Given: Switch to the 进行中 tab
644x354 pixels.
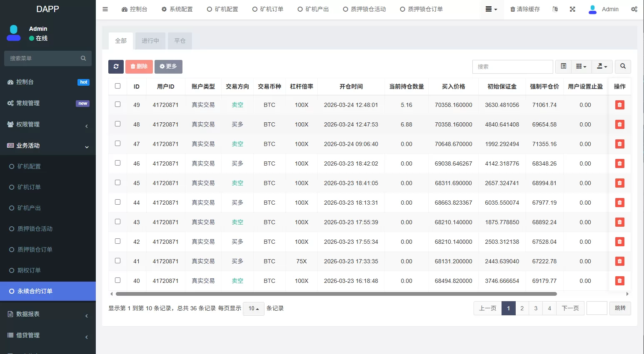Looking at the screenshot, I should click(x=150, y=41).
